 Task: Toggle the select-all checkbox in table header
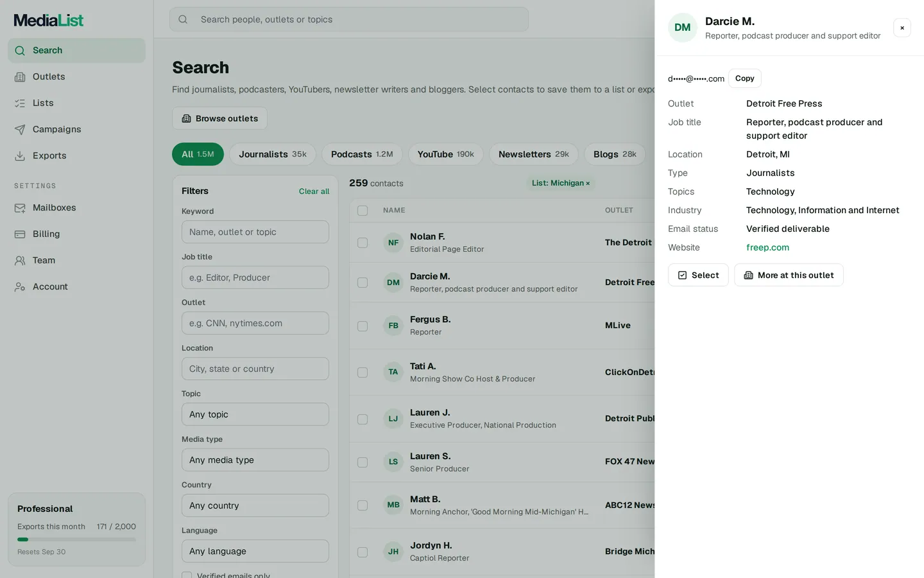[x=363, y=211]
